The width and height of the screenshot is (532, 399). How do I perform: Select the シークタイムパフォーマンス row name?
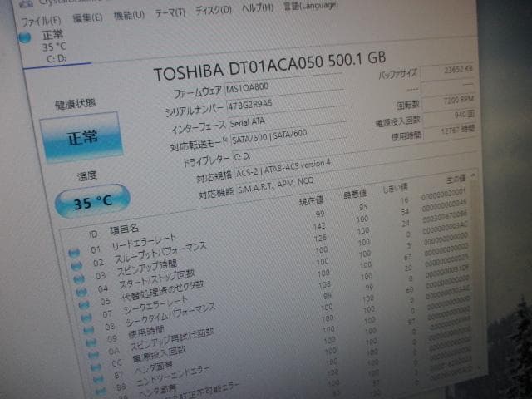(170, 314)
